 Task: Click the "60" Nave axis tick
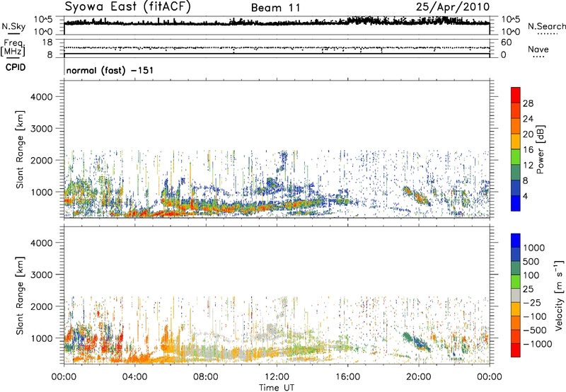pos(506,42)
